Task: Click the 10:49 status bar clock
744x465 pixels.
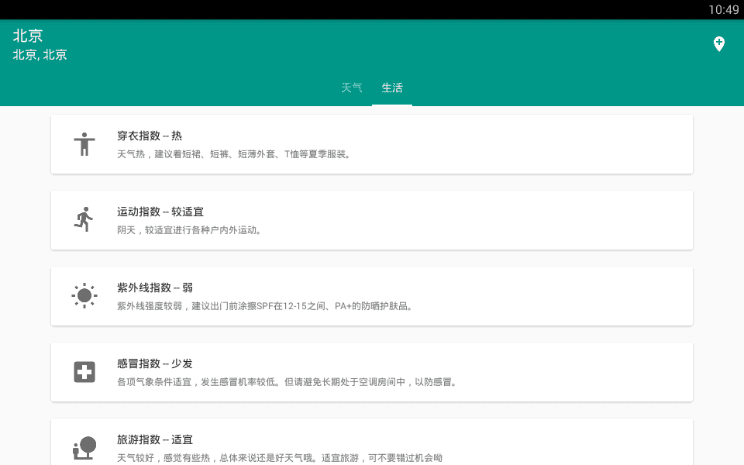Action: (722, 9)
